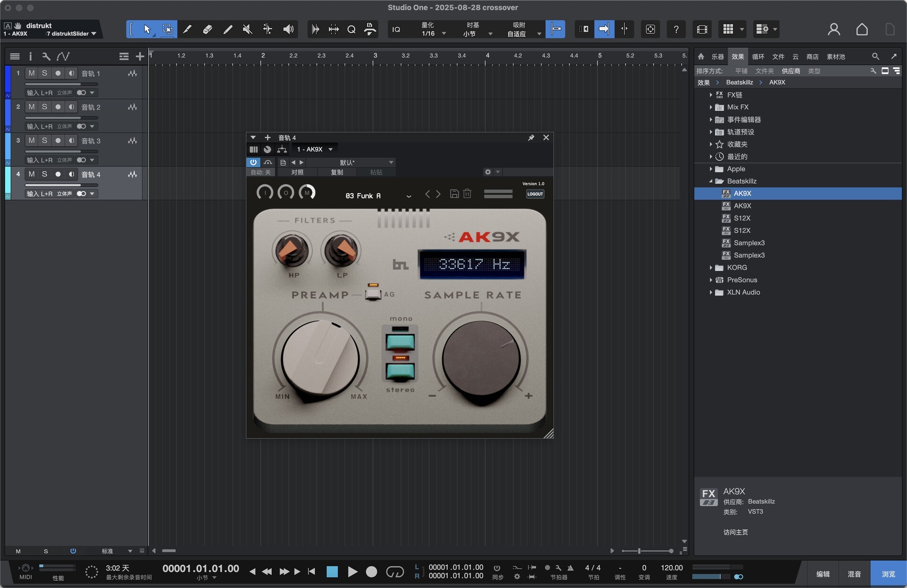
Task: Go to next AK9X preset arrow
Action: [438, 194]
